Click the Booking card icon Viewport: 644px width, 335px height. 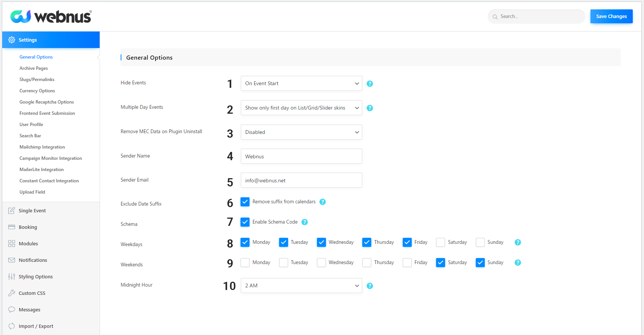(x=12, y=227)
